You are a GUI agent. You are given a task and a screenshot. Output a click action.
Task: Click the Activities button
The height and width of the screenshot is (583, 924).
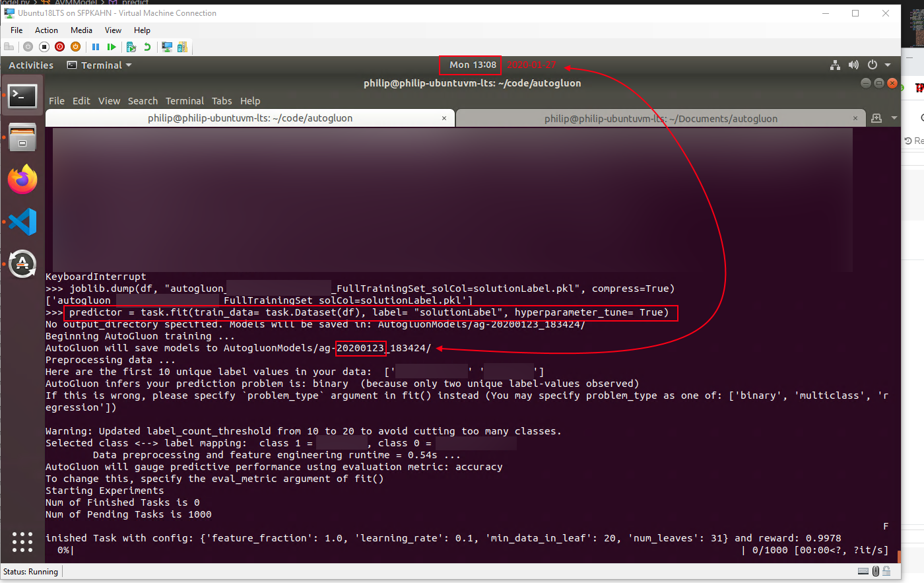(31, 65)
